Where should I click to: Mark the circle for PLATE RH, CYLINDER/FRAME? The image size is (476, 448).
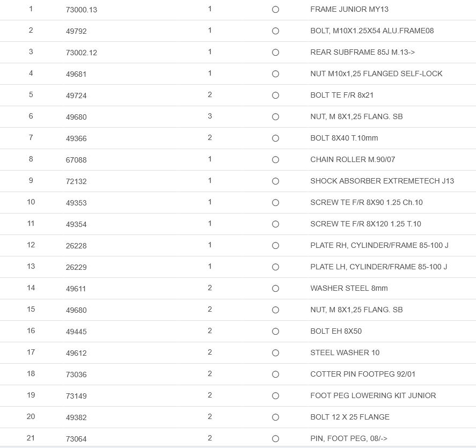(275, 246)
